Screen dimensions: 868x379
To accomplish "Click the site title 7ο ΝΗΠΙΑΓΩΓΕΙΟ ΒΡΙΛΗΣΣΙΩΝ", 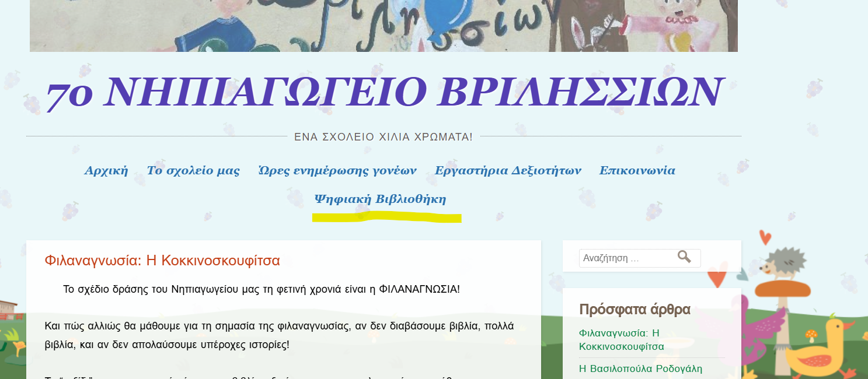I will 384,92.
